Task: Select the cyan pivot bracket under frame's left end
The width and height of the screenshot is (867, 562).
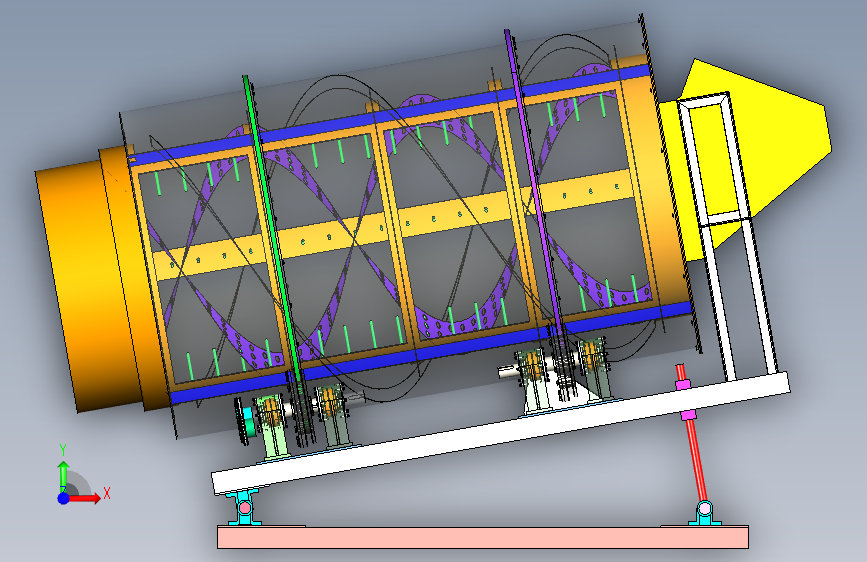Action: 245,507
